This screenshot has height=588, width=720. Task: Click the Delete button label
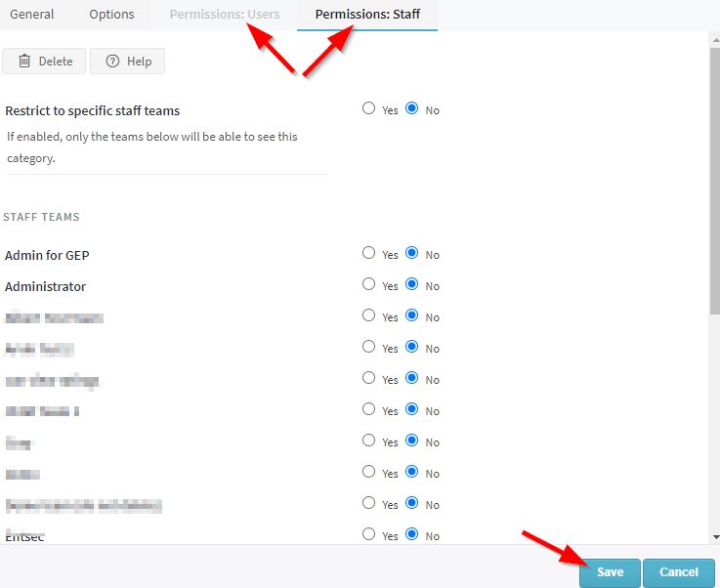(56, 62)
